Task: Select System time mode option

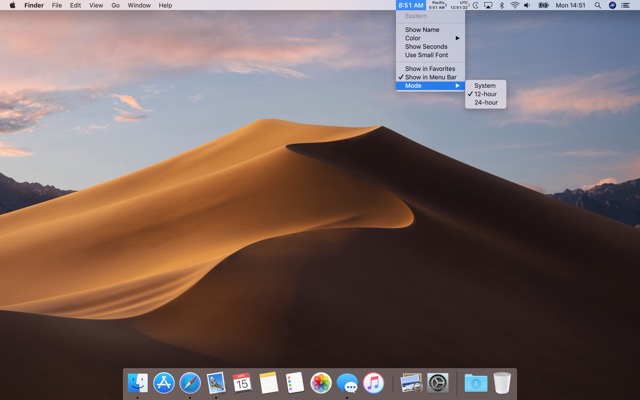Action: pos(485,86)
